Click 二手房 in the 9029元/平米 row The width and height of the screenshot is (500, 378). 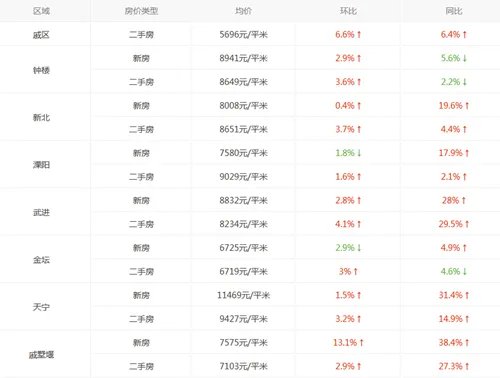141,176
